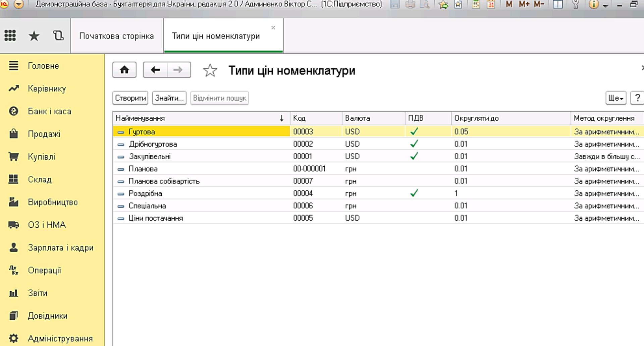This screenshot has height=346, width=644.
Task: Open the info icon in the title bar
Action: [x=594, y=4]
